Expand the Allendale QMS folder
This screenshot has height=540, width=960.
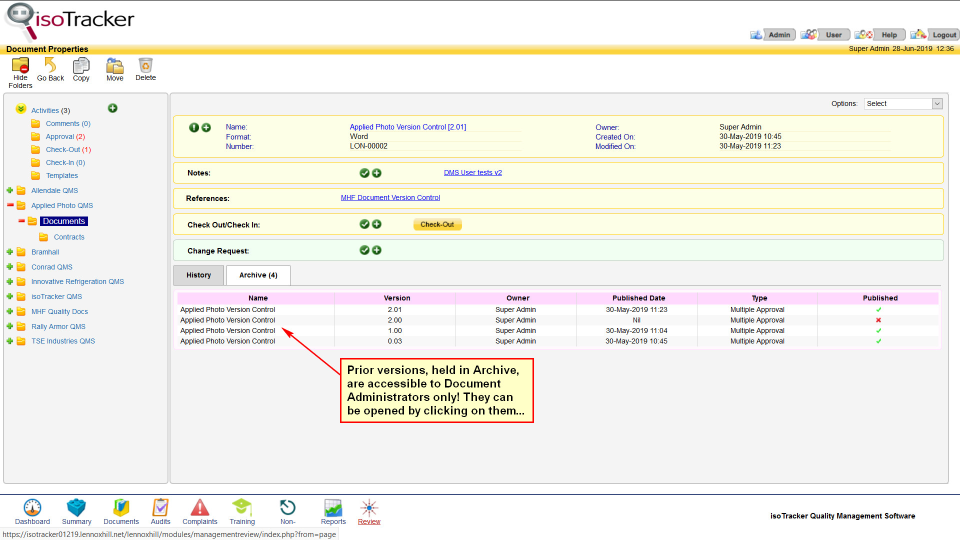10,190
